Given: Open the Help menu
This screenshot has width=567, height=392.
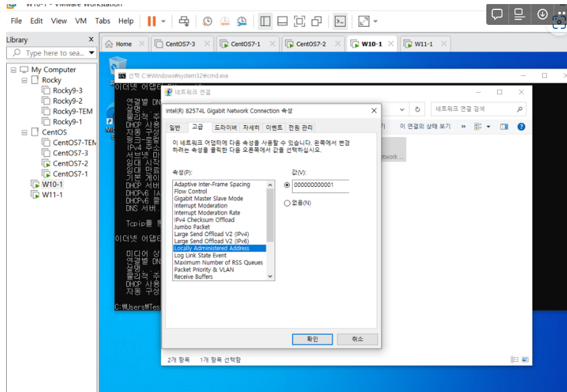Looking at the screenshot, I should pos(126,21).
